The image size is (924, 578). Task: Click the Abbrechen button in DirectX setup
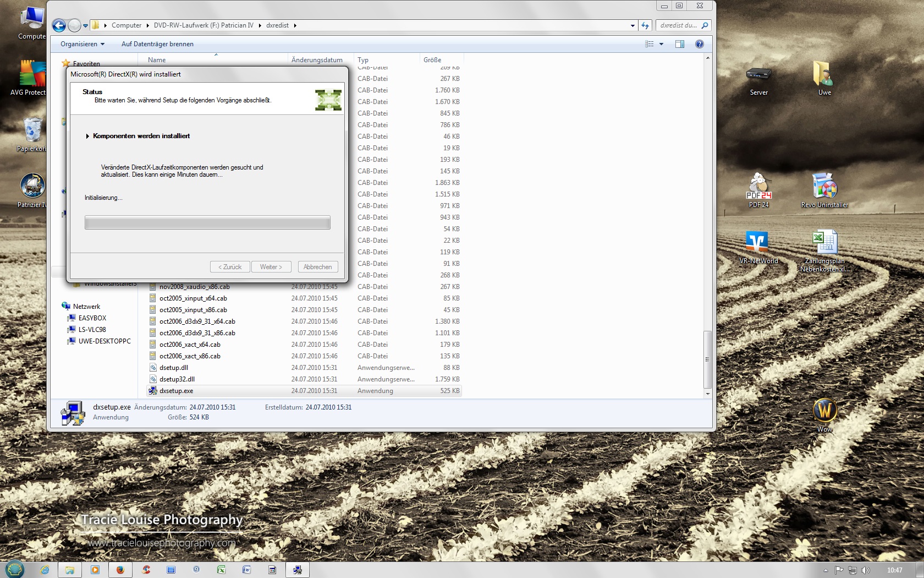tap(318, 267)
